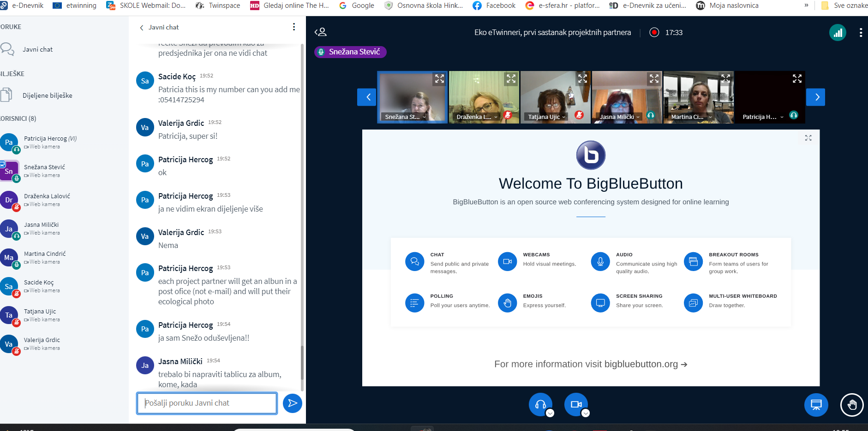Open Moja naslovnica bookmark
This screenshot has height=431, width=868.
click(x=727, y=6)
